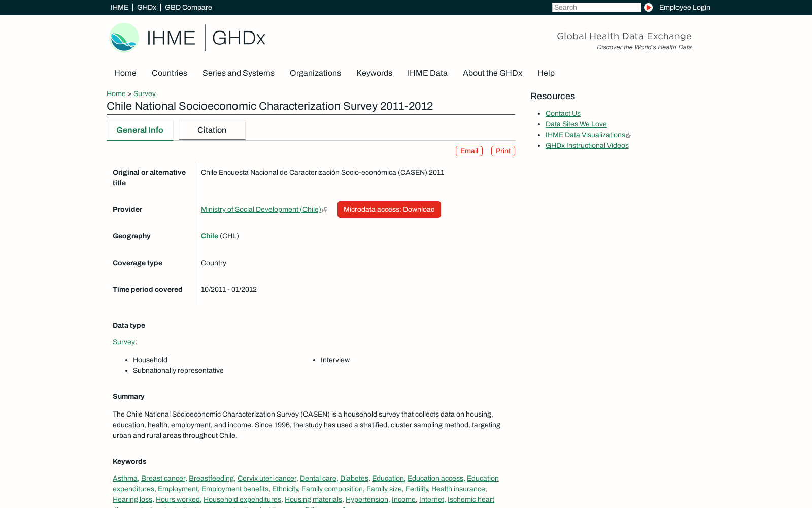This screenshot has width=812, height=508.
Task: Click the Hypertension keyword
Action: (x=367, y=499)
